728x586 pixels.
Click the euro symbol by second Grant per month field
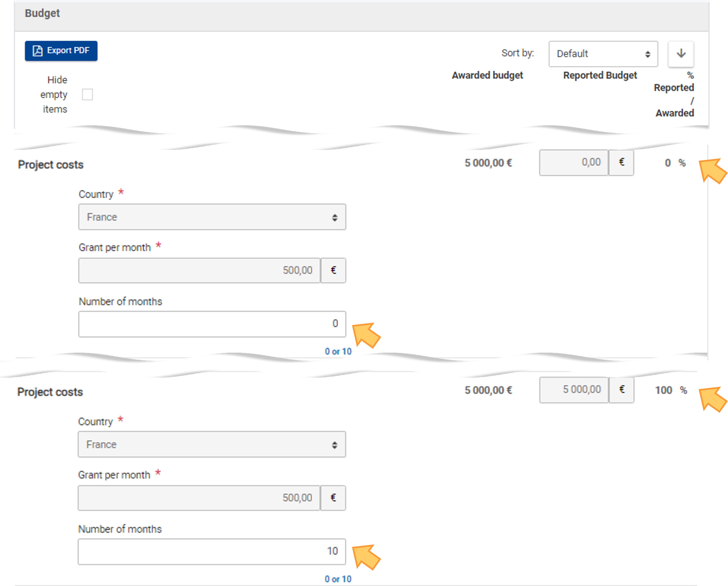click(x=333, y=498)
